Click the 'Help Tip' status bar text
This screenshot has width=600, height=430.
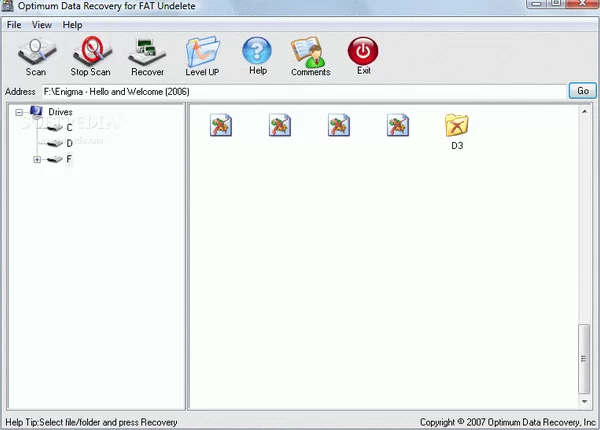coord(91,422)
